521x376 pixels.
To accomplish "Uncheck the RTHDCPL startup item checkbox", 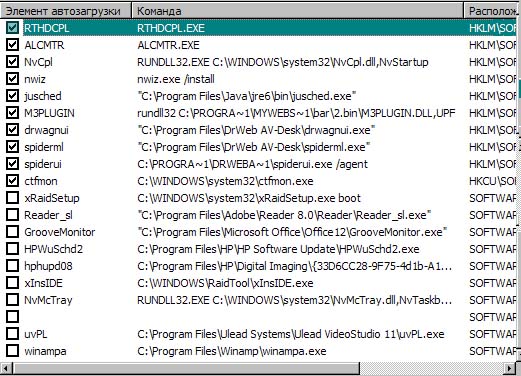I will 12,28.
